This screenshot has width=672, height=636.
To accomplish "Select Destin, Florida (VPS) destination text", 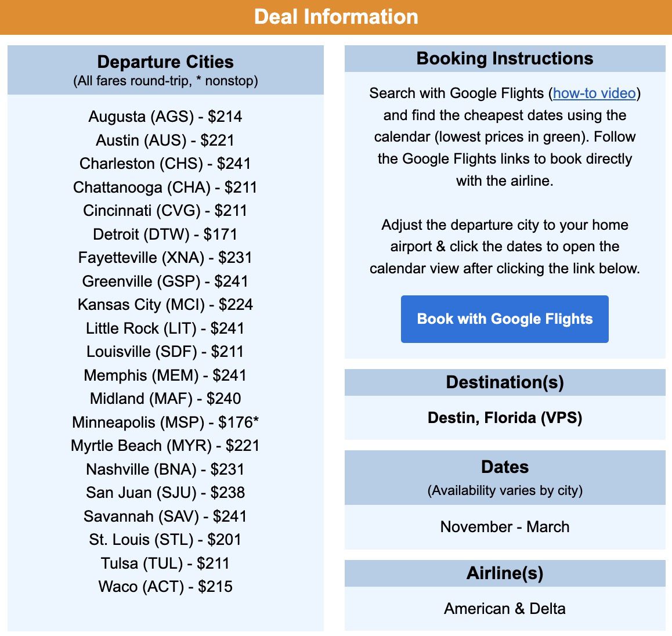I will 504,417.
